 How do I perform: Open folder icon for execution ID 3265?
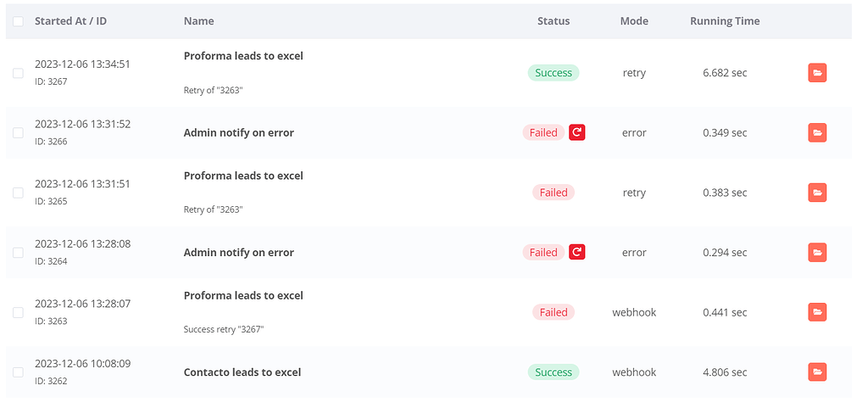click(817, 193)
